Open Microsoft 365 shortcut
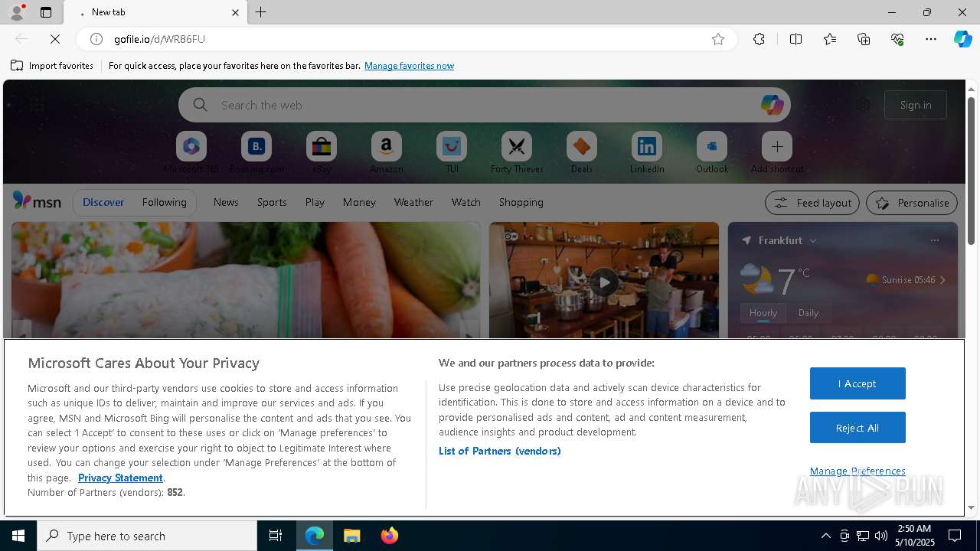This screenshot has width=980, height=551. [x=191, y=152]
